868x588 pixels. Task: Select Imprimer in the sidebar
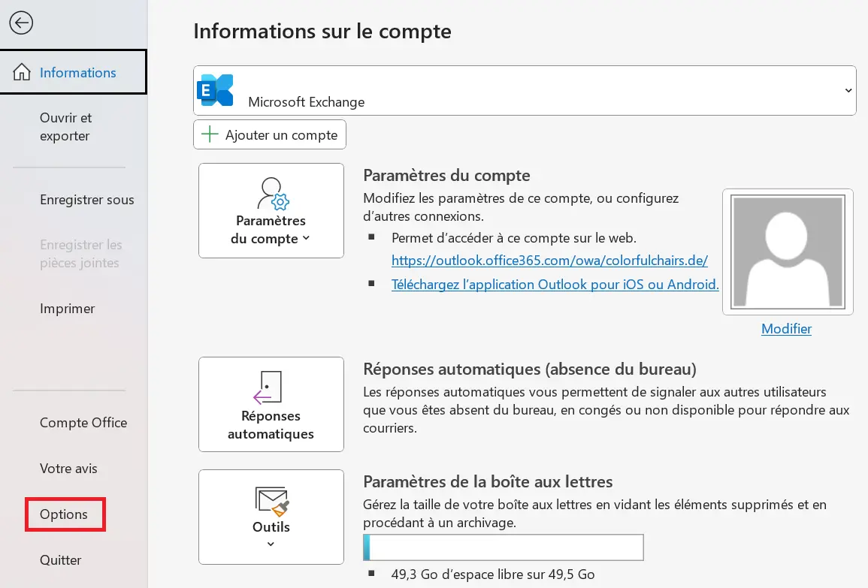click(x=67, y=309)
